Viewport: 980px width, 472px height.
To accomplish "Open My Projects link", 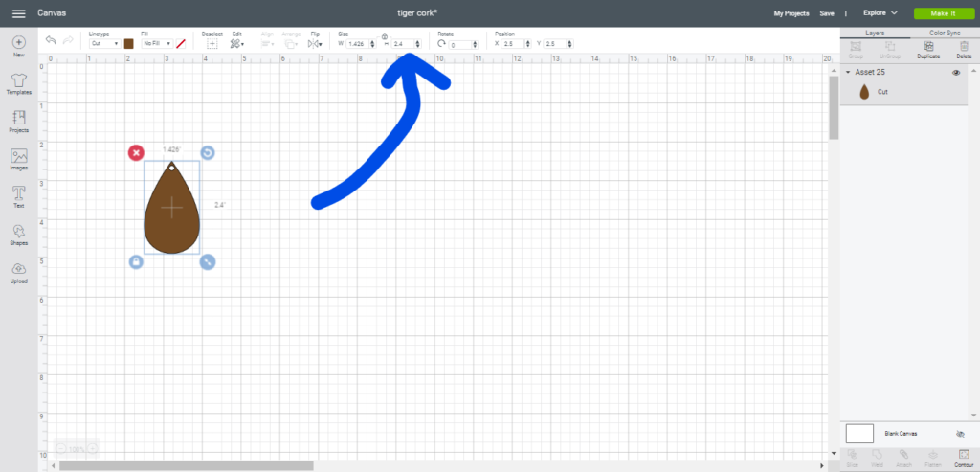I will click(791, 13).
